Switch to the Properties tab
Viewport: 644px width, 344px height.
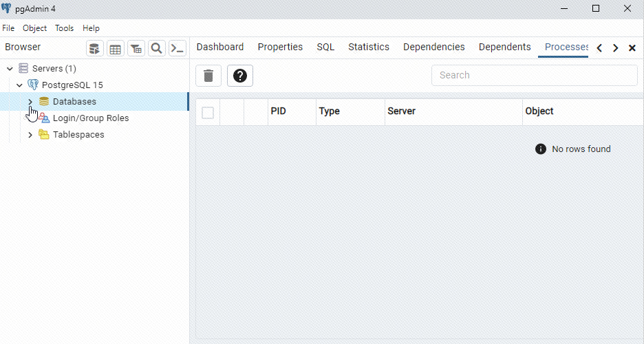280,47
